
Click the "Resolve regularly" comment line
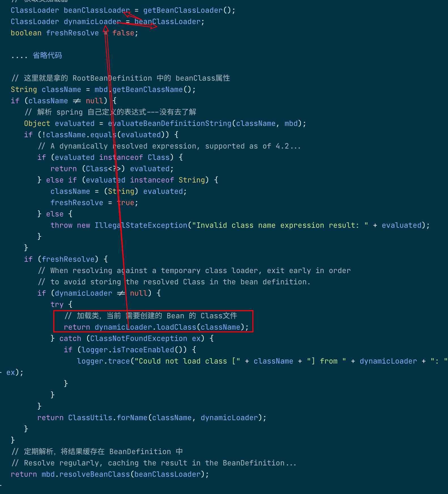[x=154, y=463]
